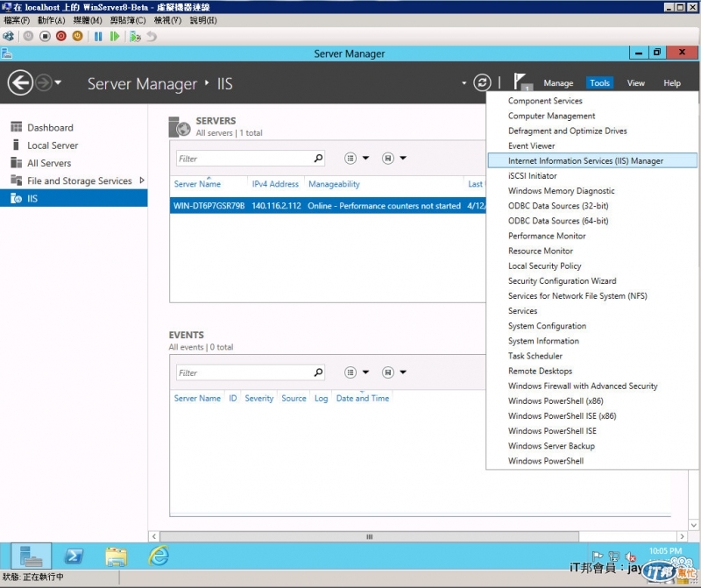This screenshot has height=588, width=701.
Task: Select the WIN-DT6P7GSR79B server row
Action: (x=328, y=206)
